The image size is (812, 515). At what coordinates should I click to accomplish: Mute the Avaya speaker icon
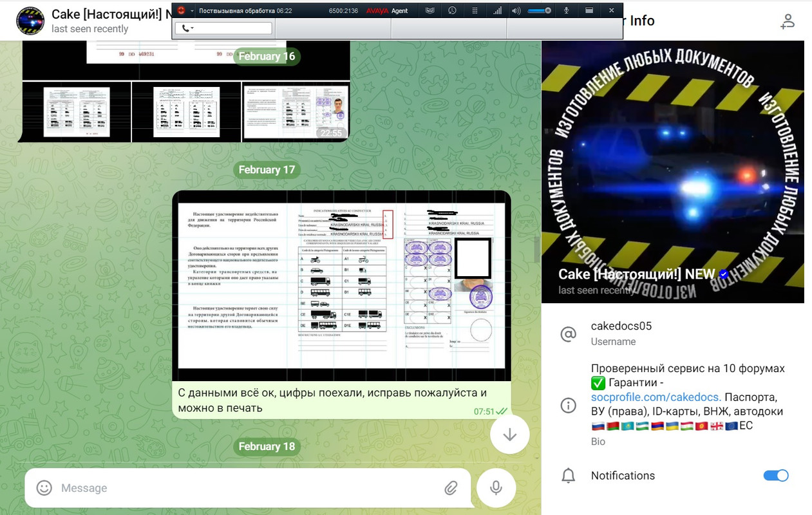tap(516, 10)
